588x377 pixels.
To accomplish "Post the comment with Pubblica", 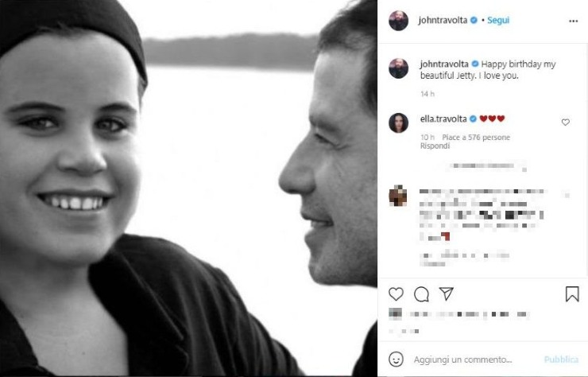I will point(561,360).
